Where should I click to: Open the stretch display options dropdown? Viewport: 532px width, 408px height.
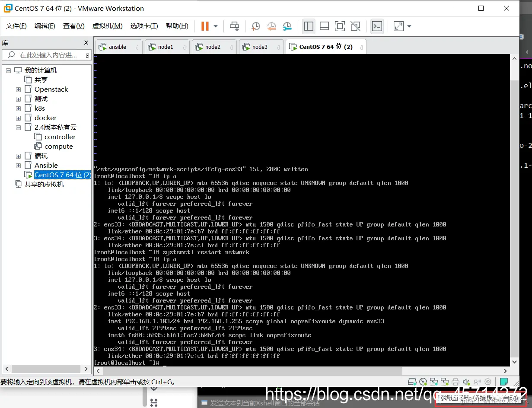pos(409,26)
